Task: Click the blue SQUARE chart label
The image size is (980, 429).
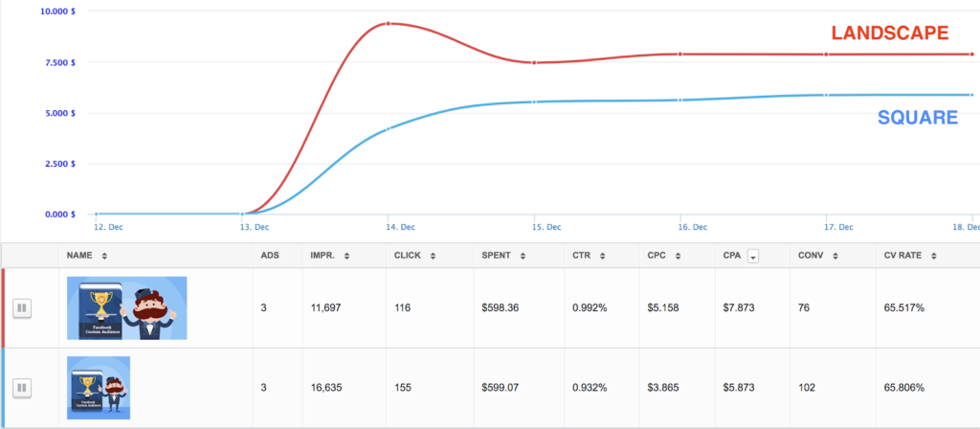Action: coord(918,118)
